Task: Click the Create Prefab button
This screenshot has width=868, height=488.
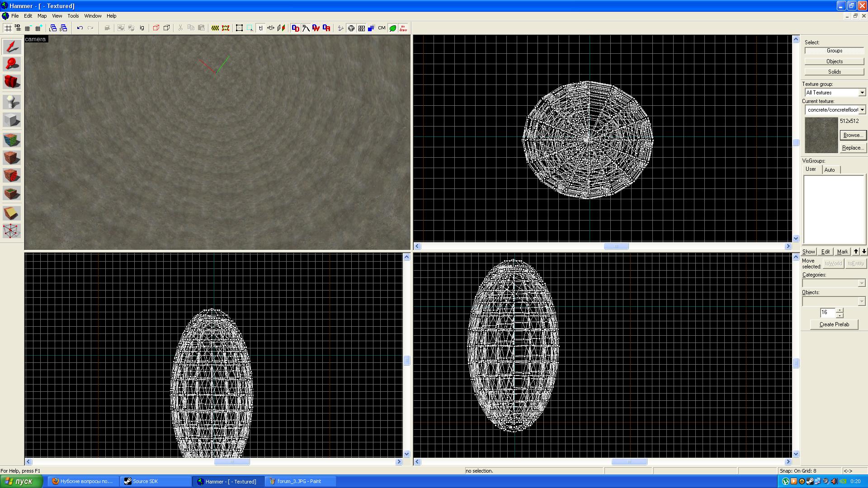Action: 834,324
